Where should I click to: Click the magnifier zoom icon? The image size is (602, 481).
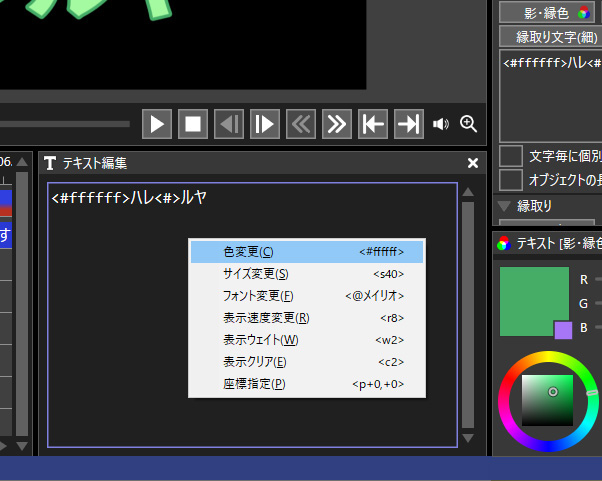click(x=468, y=124)
